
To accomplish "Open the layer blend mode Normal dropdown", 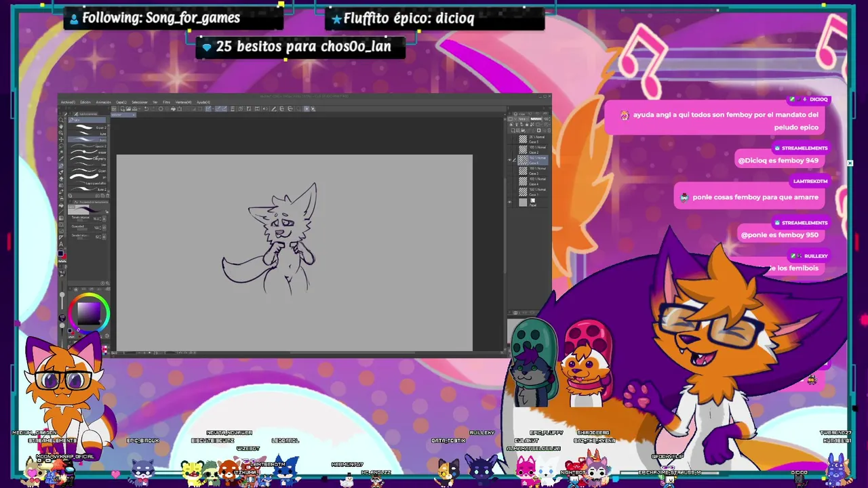I will pos(524,119).
